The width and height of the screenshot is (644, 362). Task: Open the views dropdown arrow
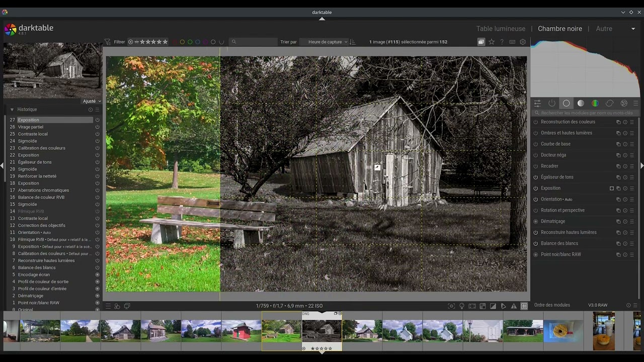tap(633, 29)
